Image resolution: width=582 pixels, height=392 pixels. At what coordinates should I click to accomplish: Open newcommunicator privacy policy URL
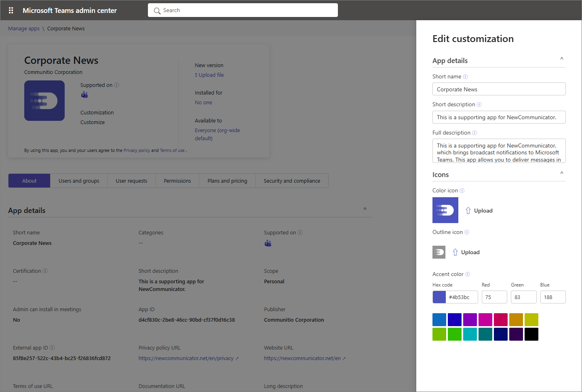[188, 358]
